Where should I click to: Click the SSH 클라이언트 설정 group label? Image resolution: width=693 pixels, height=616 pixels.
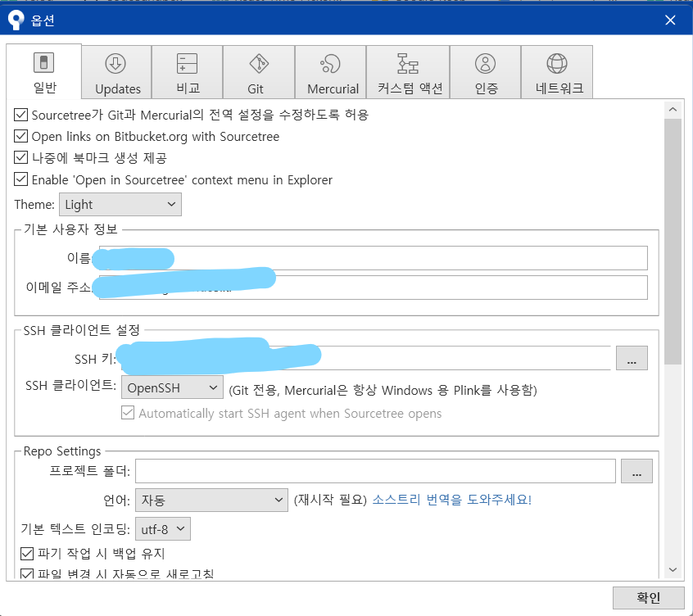(x=81, y=329)
